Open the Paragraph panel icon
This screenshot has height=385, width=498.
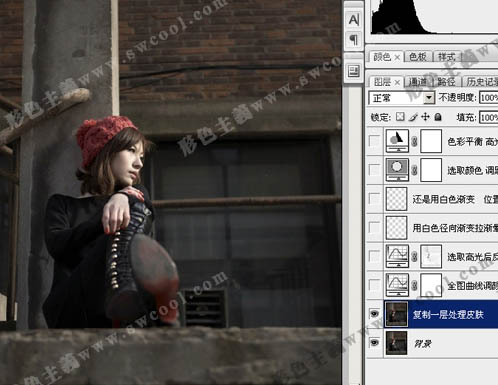[x=353, y=40]
